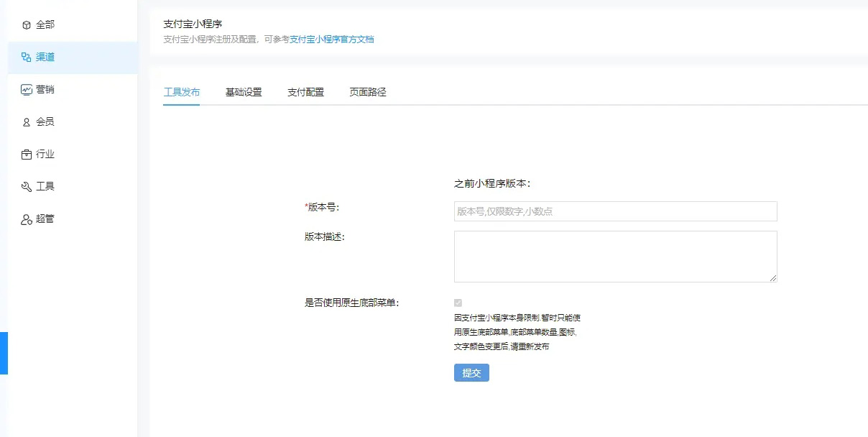The width and height of the screenshot is (868, 437).
Task: Go to the 营销 section
Action: pyautogui.click(x=73, y=90)
